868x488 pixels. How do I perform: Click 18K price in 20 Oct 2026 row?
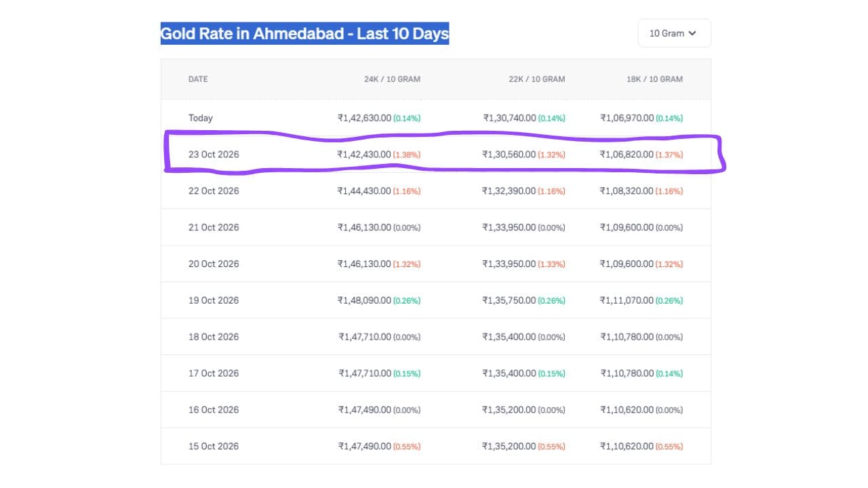click(627, 264)
